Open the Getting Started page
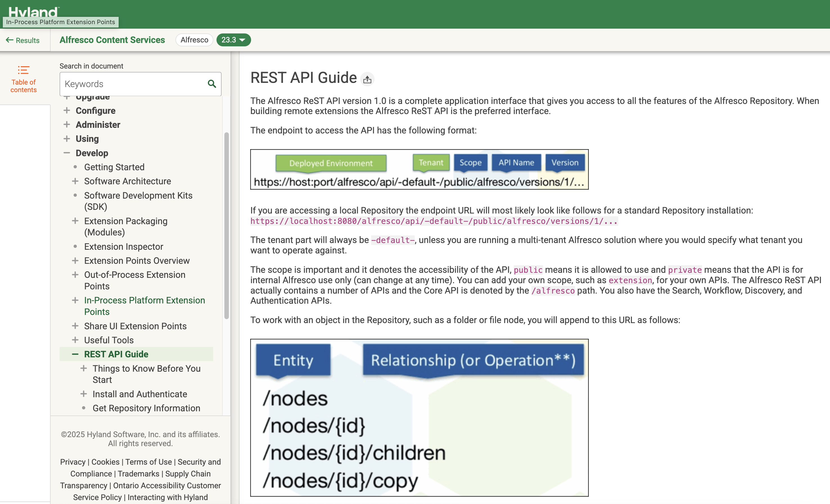 click(114, 167)
